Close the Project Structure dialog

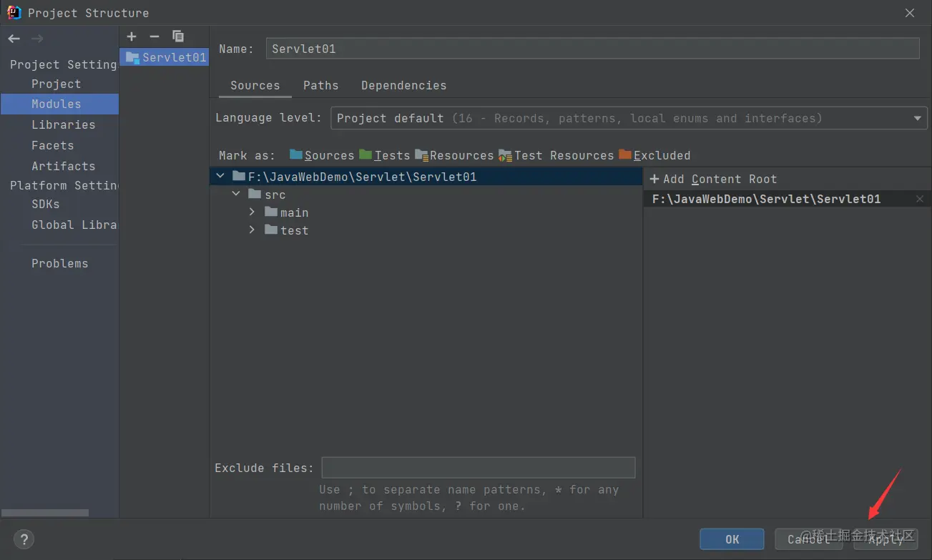[x=910, y=13]
